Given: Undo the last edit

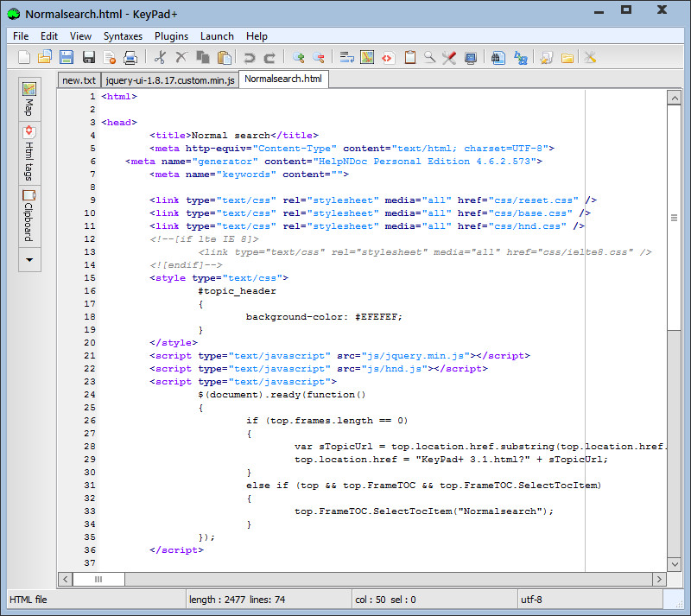Looking at the screenshot, I should click(x=250, y=57).
